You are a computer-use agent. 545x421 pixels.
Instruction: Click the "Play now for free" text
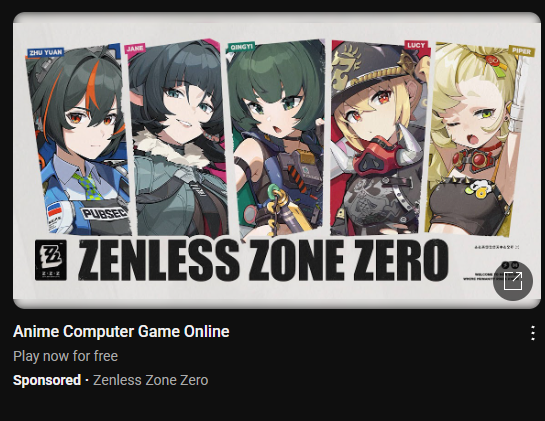65,356
